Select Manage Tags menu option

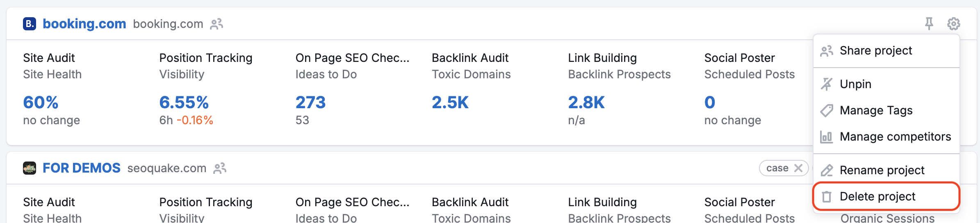point(876,111)
